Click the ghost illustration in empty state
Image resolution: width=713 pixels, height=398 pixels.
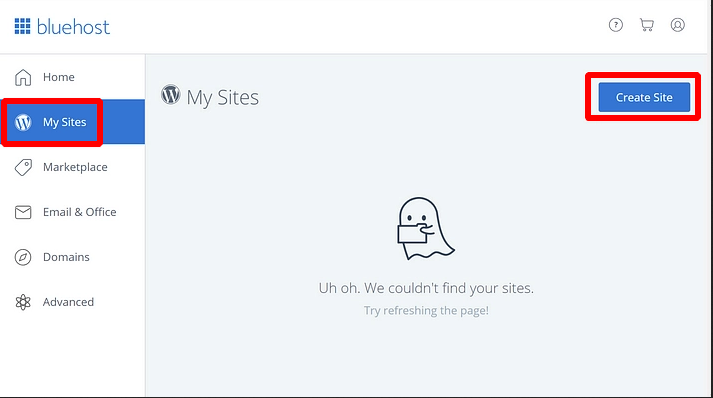(425, 228)
